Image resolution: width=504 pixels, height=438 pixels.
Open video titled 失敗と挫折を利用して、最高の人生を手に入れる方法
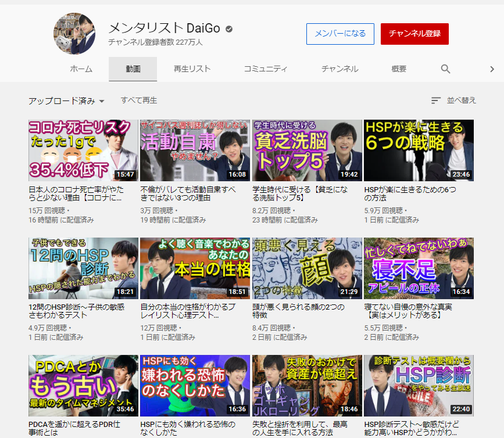pos(299,428)
